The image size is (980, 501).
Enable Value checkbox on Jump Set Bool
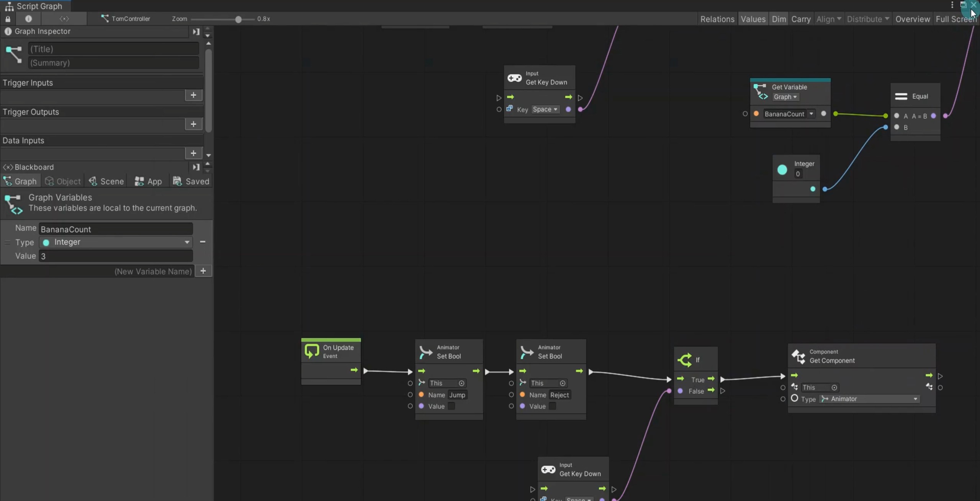tap(452, 406)
